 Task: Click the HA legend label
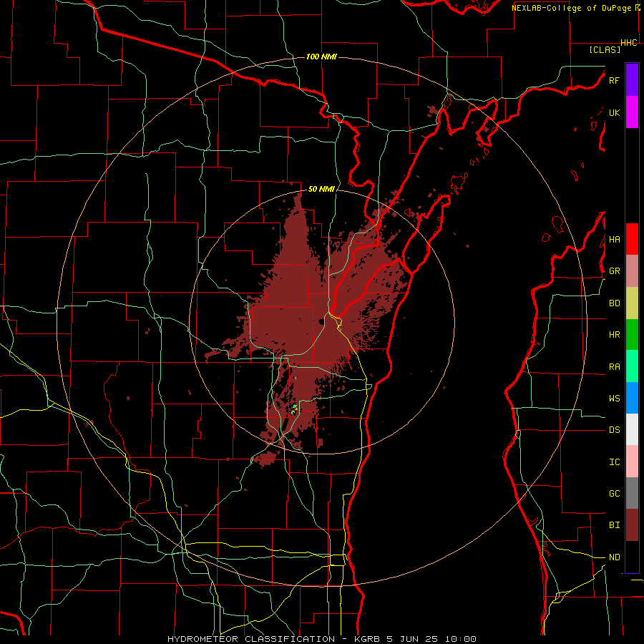[614, 240]
